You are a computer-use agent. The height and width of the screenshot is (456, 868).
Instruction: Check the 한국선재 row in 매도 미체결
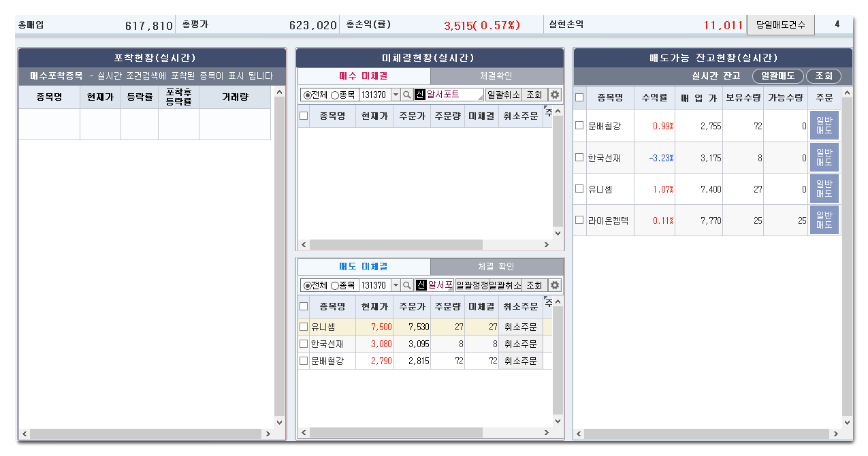point(304,344)
